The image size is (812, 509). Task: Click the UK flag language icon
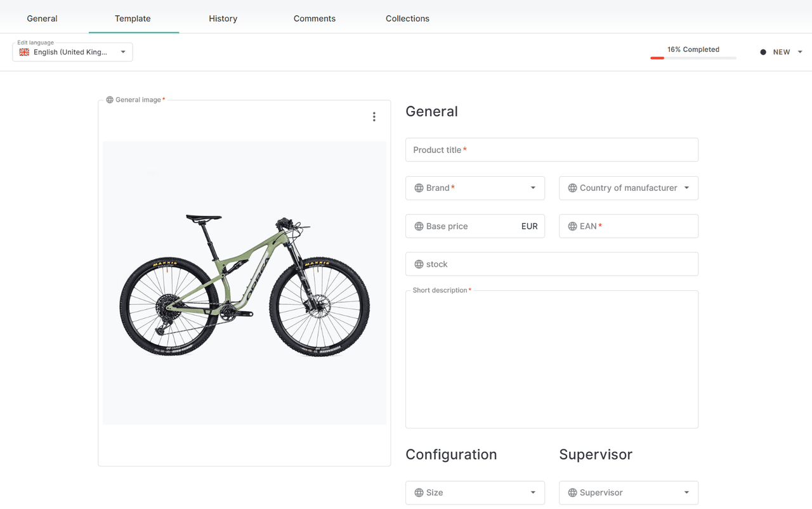click(x=24, y=52)
